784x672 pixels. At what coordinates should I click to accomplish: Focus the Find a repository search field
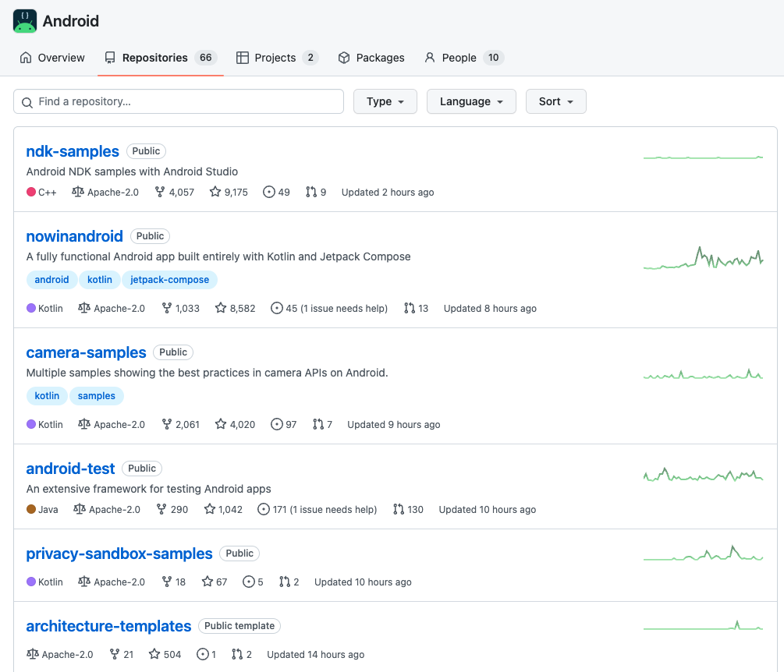(179, 101)
